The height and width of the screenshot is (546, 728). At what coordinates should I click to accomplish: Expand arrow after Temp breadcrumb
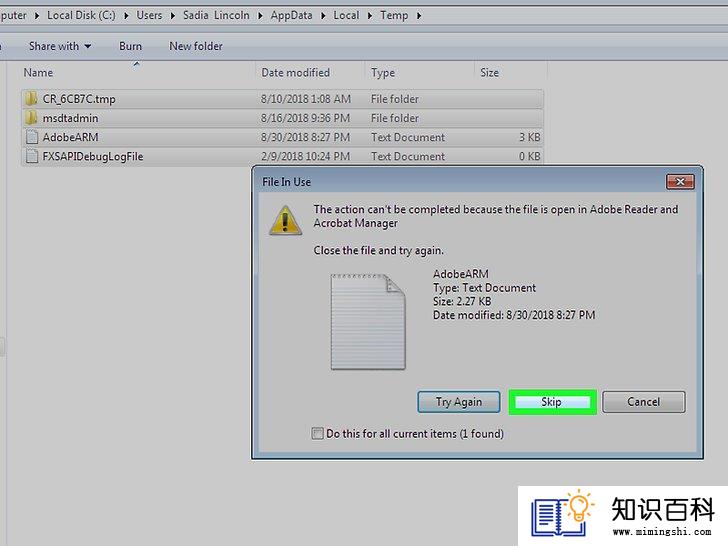click(x=419, y=16)
